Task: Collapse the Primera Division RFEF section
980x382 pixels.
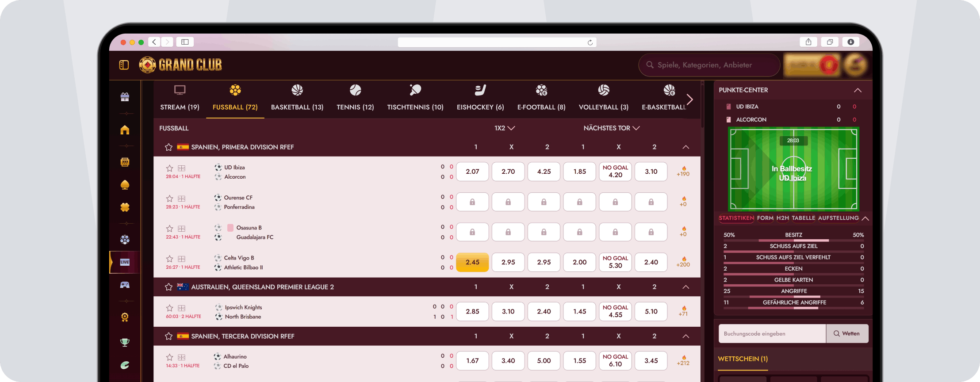Action: pyautogui.click(x=686, y=147)
